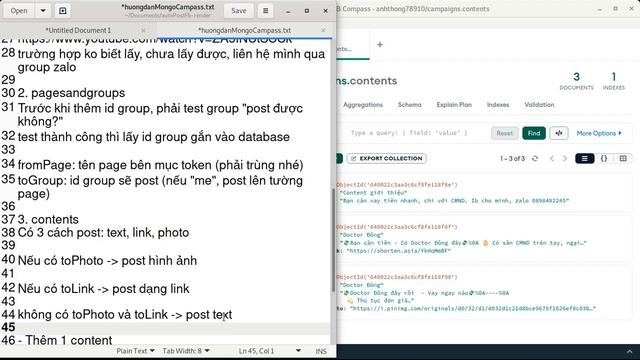The width and height of the screenshot is (640, 360).
Task: Open the new document icon in gedit header
Action: click(x=62, y=11)
